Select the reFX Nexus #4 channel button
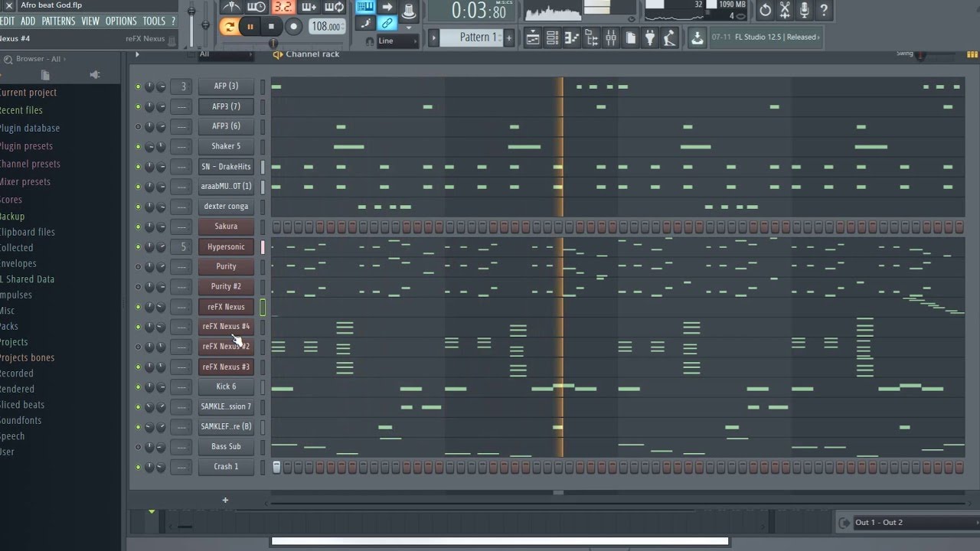The width and height of the screenshot is (980, 551). tap(226, 327)
